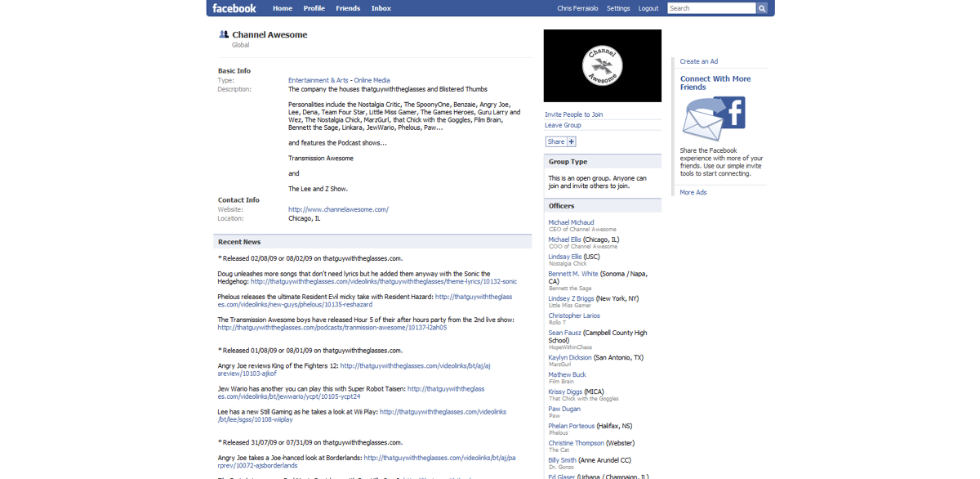Open the King of the Fighters review link
This screenshot has height=479, width=980.
pyautogui.click(x=354, y=369)
